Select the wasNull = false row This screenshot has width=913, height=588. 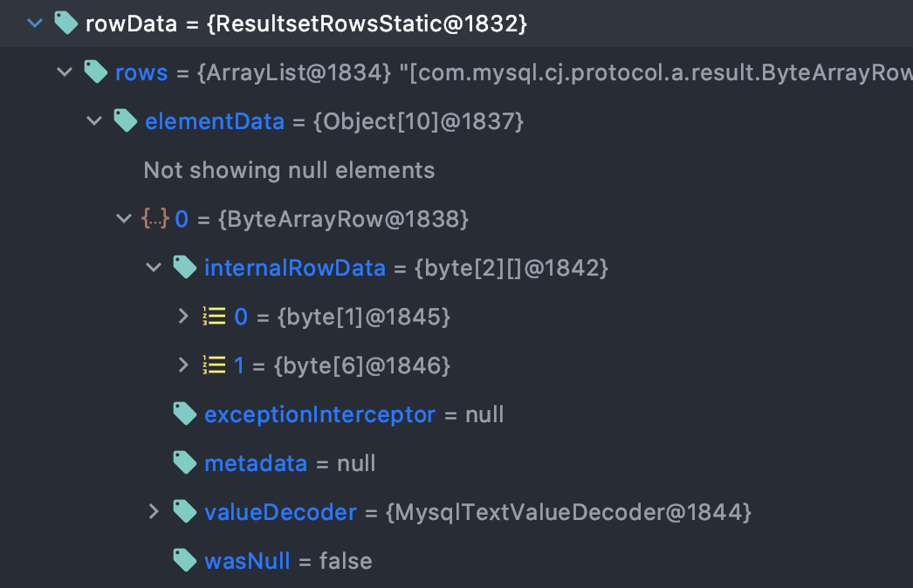coord(456,561)
